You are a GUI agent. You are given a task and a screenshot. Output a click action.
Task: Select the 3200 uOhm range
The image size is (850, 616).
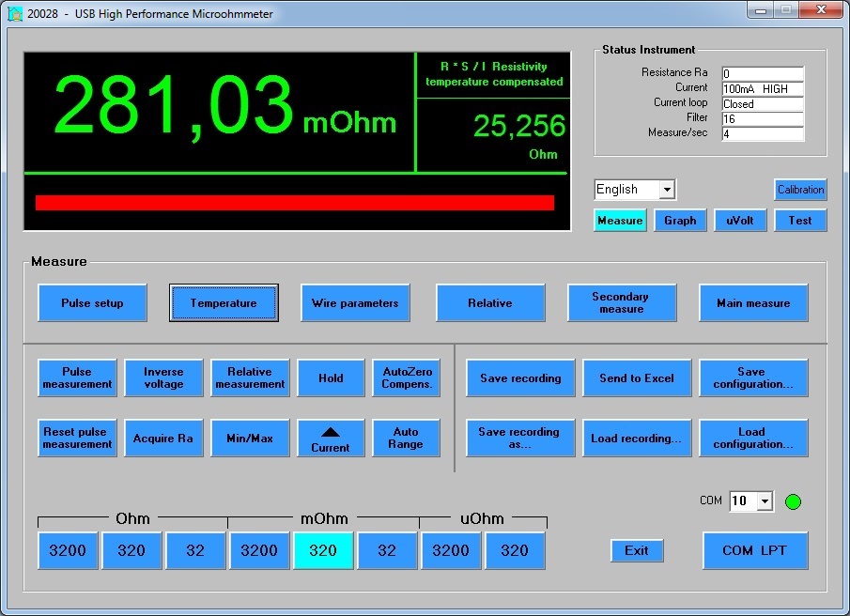[451, 551]
